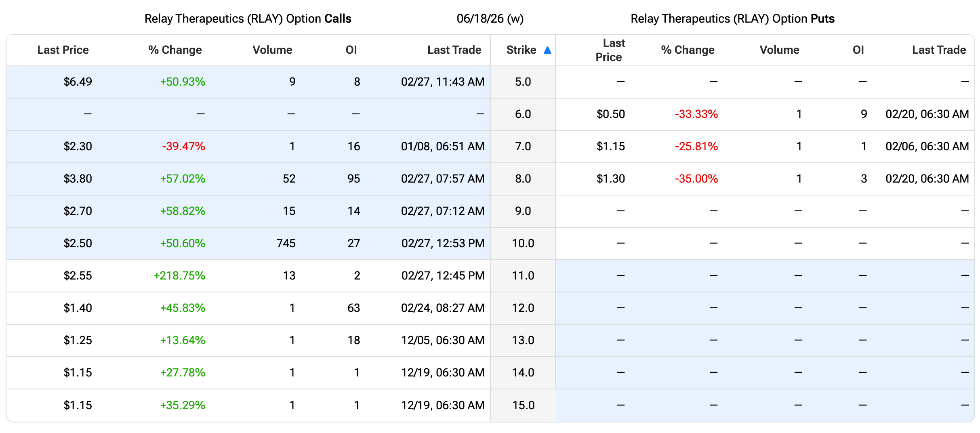Select strike 5.0 cell
Screen dimensions: 980x433
coord(523,82)
